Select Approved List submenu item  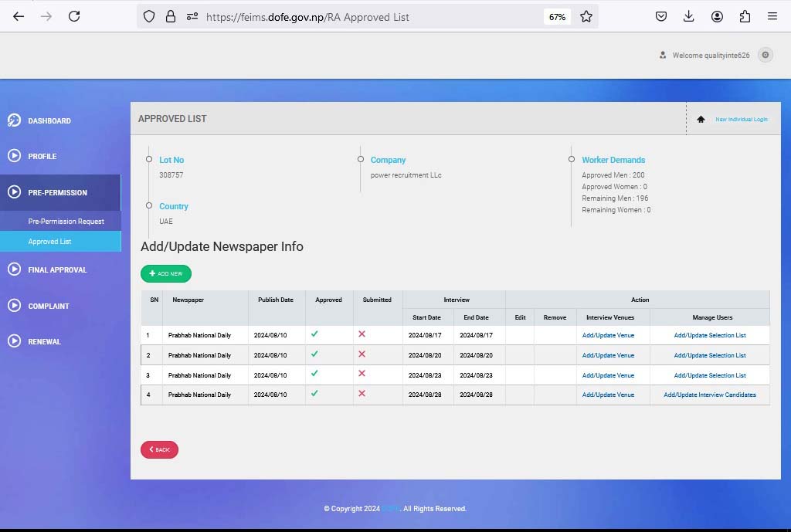49,242
